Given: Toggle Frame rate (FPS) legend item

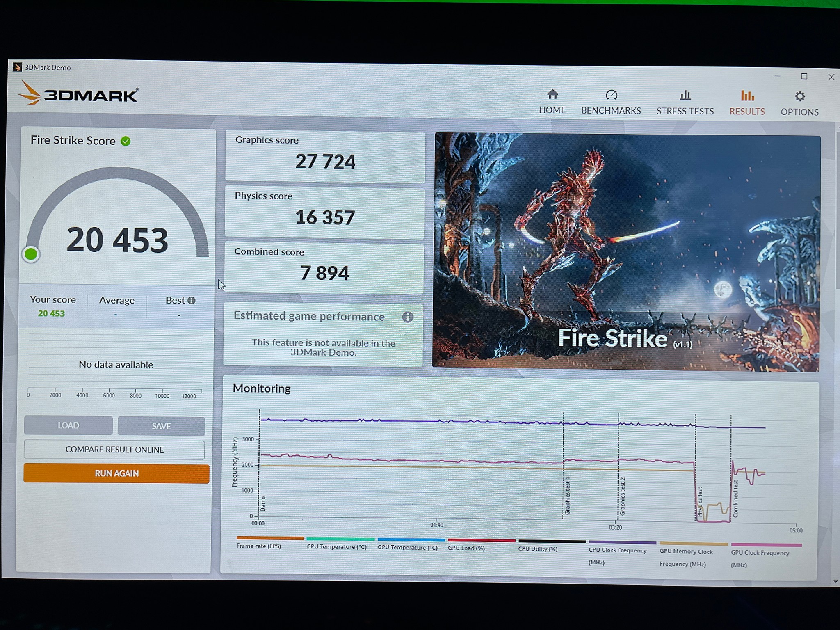Looking at the screenshot, I should 259,546.
